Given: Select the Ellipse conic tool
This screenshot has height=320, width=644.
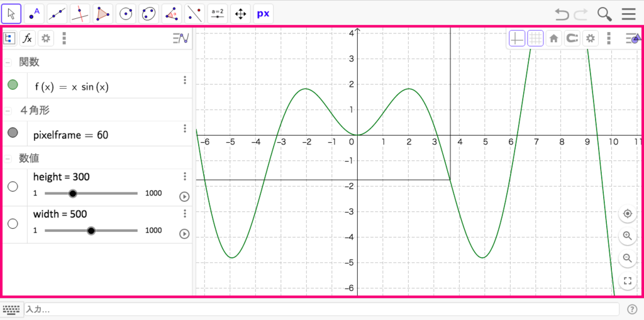Looking at the screenshot, I should coord(148,14).
